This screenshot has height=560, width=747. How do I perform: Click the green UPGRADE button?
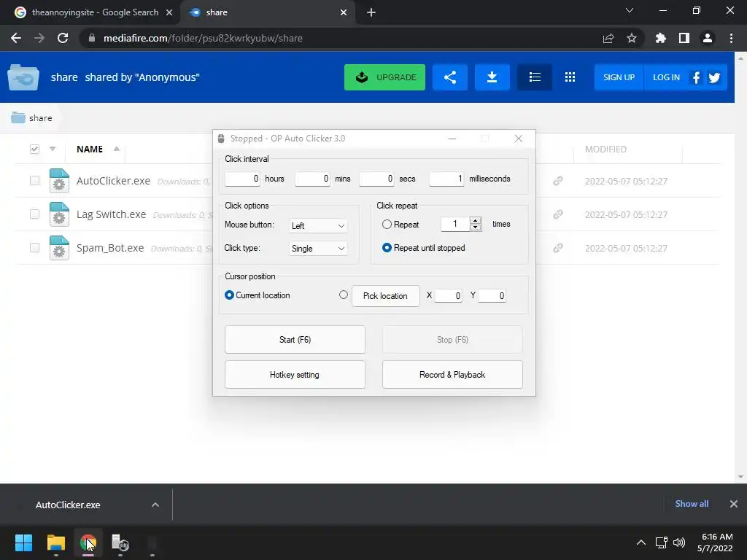click(x=385, y=77)
